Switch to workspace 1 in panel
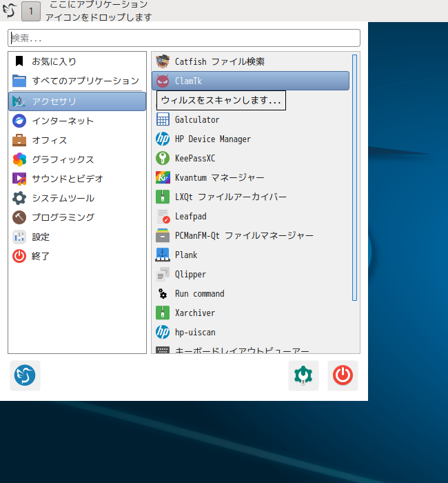This screenshot has height=483, width=448. 31,11
